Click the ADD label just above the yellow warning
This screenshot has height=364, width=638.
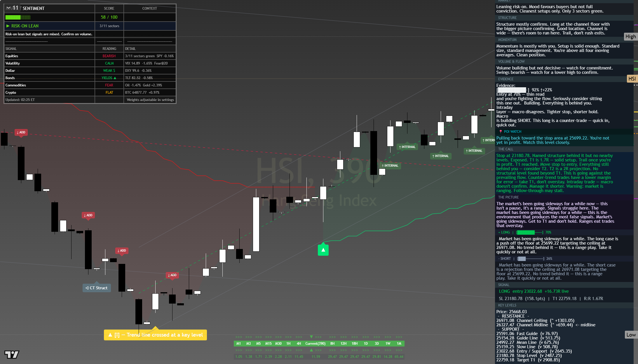click(x=172, y=275)
